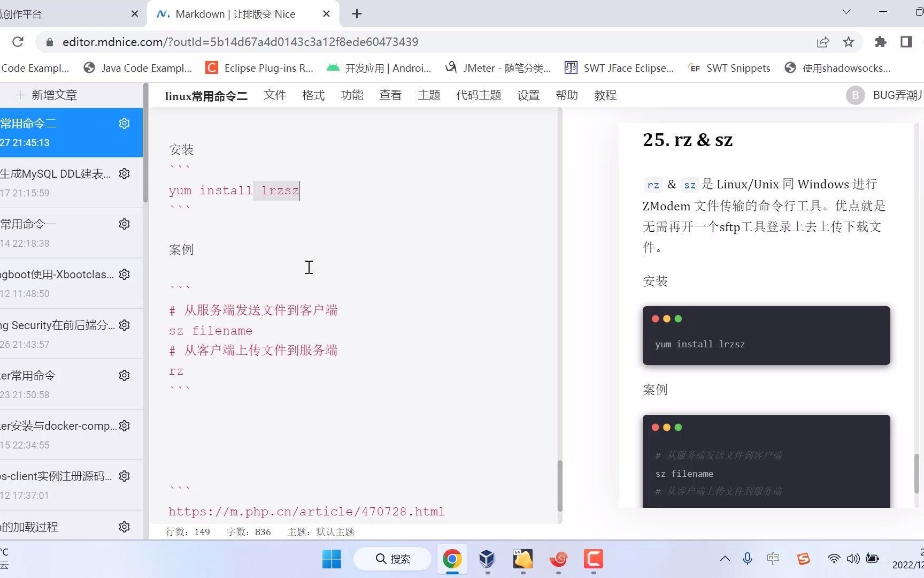Click the editor pane vertical scrollbar
Image resolution: width=924 pixels, height=578 pixels.
tap(560, 485)
